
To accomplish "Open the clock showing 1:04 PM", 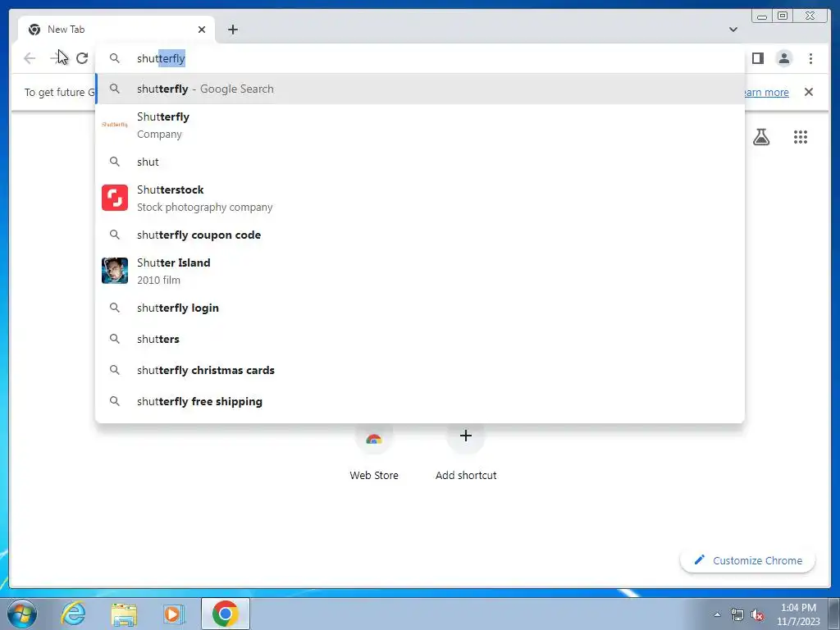I will point(798,614).
